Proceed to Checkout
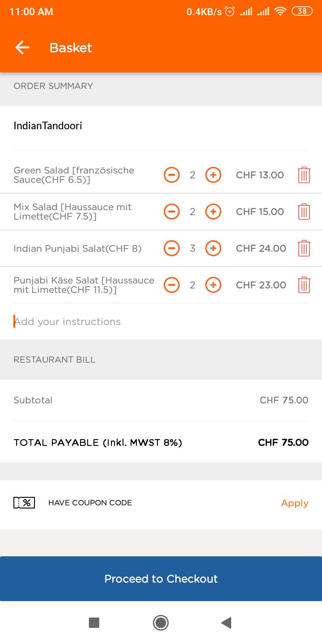The width and height of the screenshot is (322, 644). tap(161, 579)
